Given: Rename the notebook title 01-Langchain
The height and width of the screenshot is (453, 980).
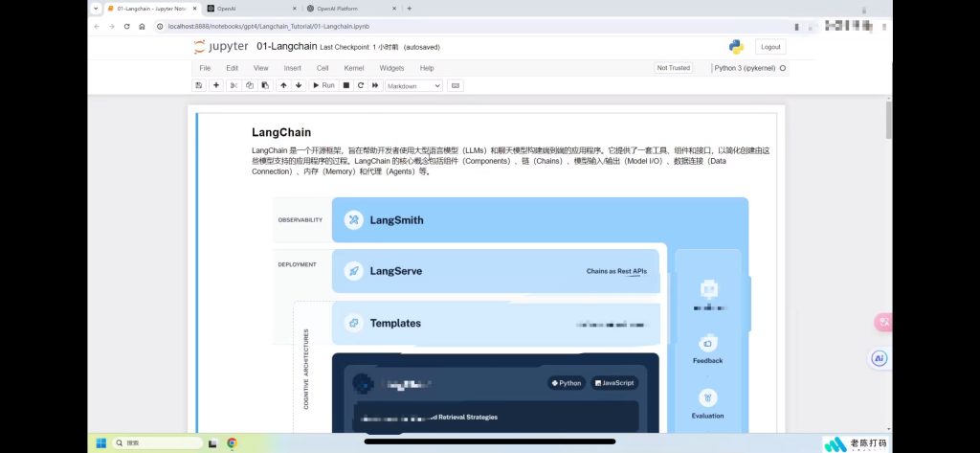Looking at the screenshot, I should click(286, 47).
